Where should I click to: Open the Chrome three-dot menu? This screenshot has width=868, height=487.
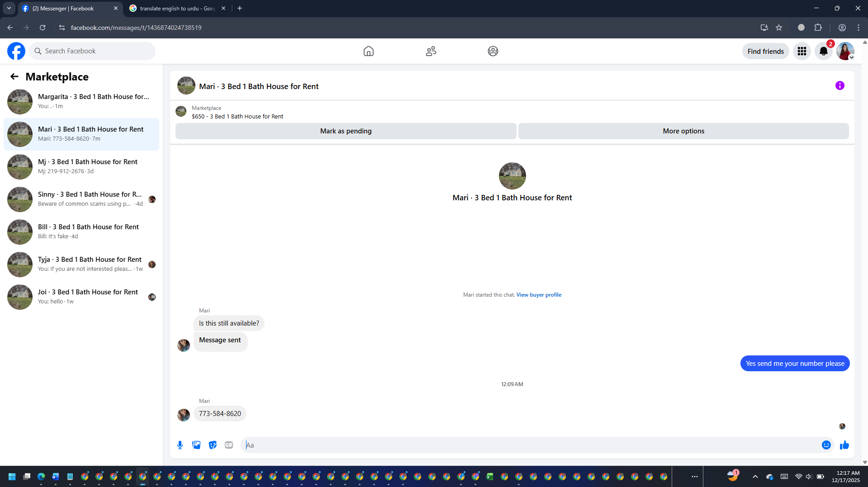859,28
